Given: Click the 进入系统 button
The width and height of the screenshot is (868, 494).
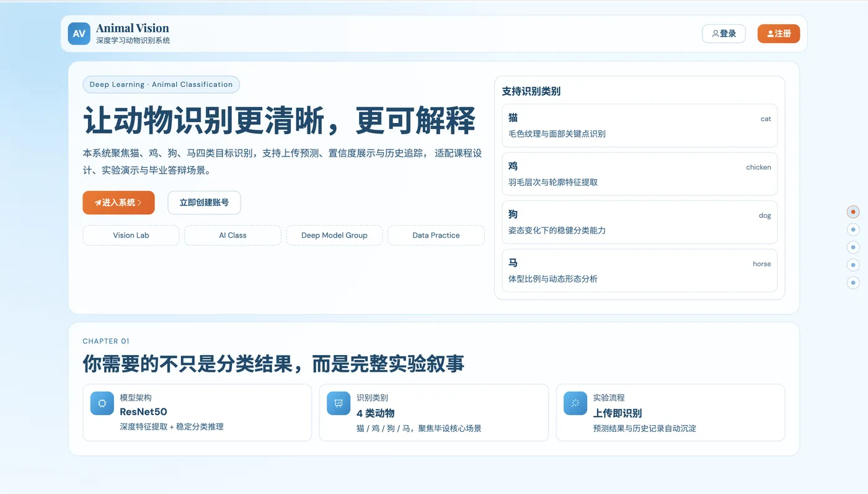Looking at the screenshot, I should click(x=118, y=202).
